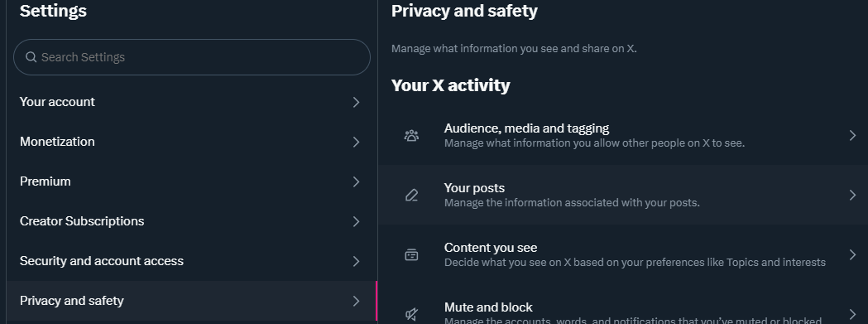
Task: Open the Monetization settings section
Action: pos(191,142)
